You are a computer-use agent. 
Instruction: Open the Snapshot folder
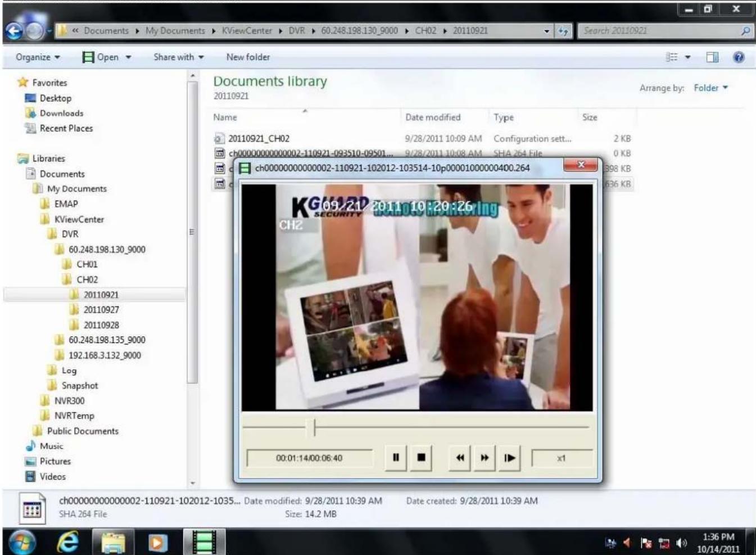pyautogui.click(x=79, y=386)
